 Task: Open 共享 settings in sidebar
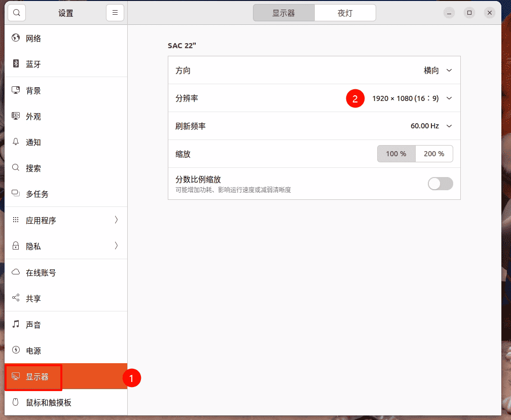66,298
